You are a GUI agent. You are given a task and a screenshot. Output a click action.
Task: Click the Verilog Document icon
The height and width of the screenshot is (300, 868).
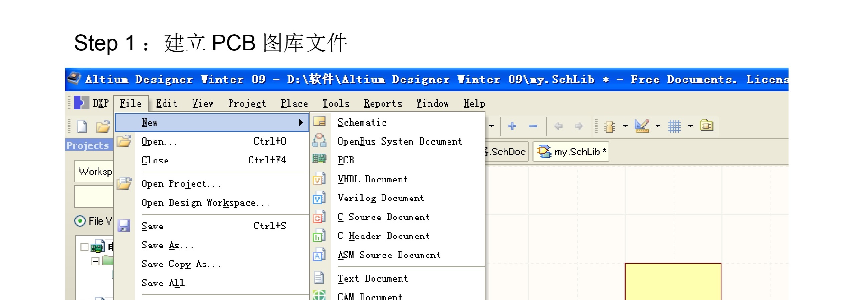[319, 198]
